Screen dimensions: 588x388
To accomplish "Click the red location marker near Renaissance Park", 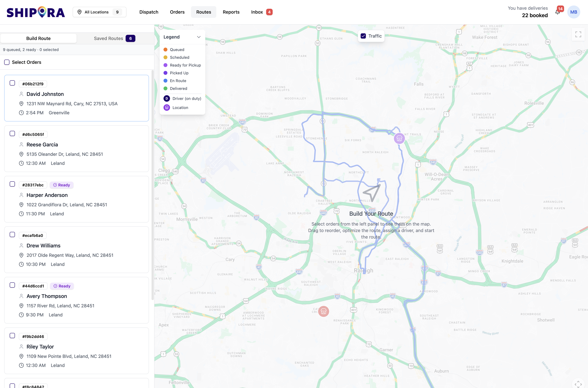I will coord(324,311).
